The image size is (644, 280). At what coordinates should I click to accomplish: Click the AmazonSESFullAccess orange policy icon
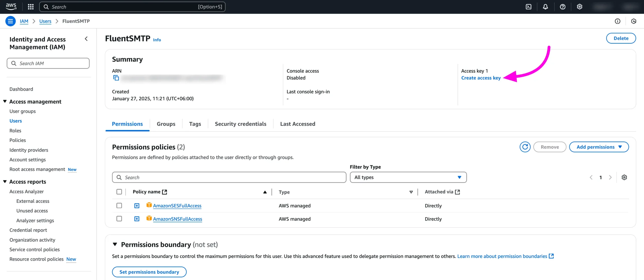149,205
